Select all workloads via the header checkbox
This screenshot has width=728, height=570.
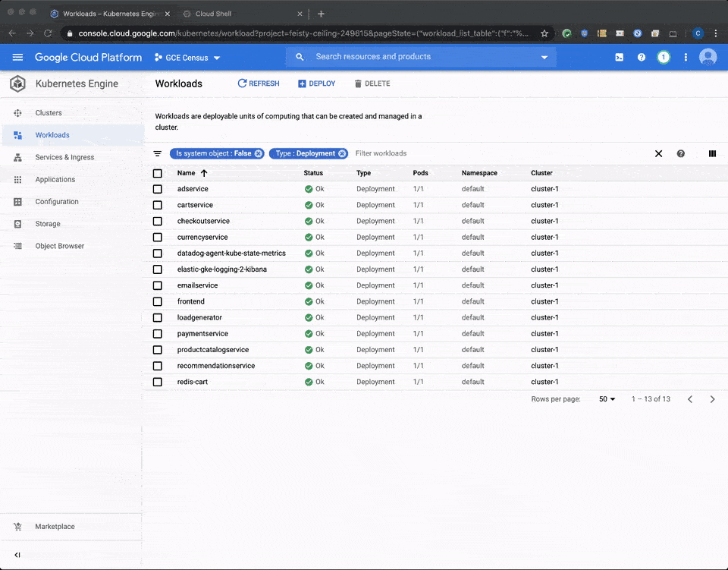click(x=157, y=173)
